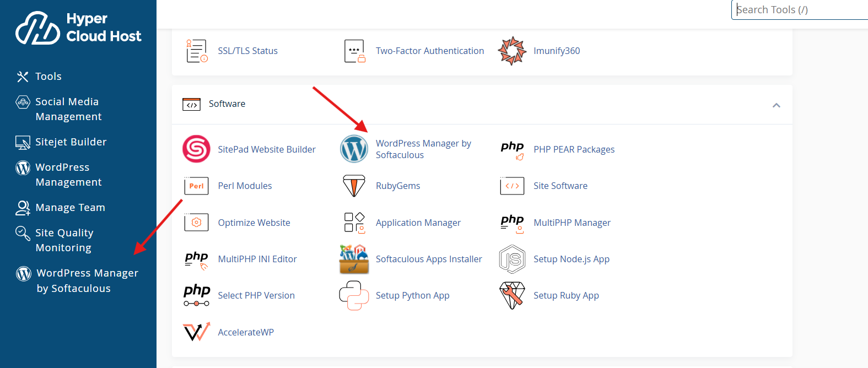Click the Softaculous Apps Installer toolbox icon

354,259
